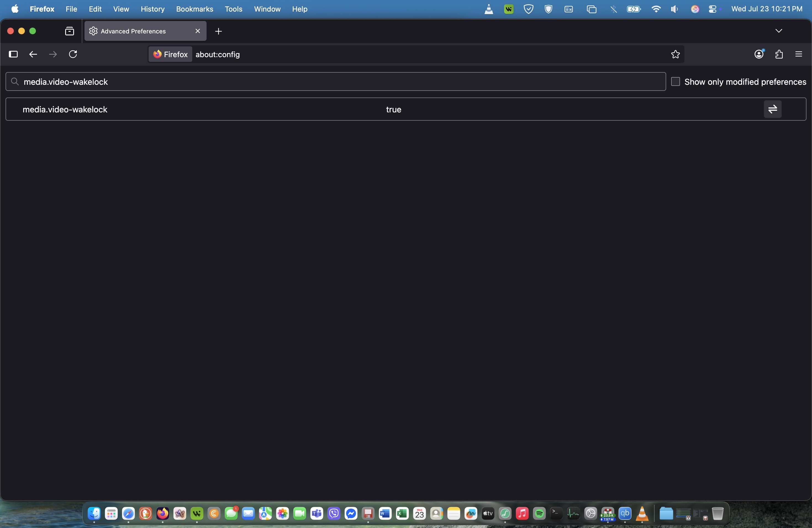Open the sidebar toggle icon
Image resolution: width=812 pixels, height=528 pixels.
coord(13,54)
